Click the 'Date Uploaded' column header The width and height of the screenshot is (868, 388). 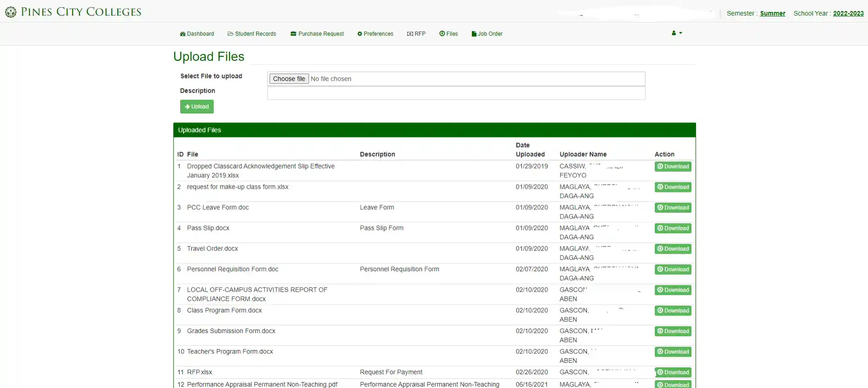coord(530,150)
